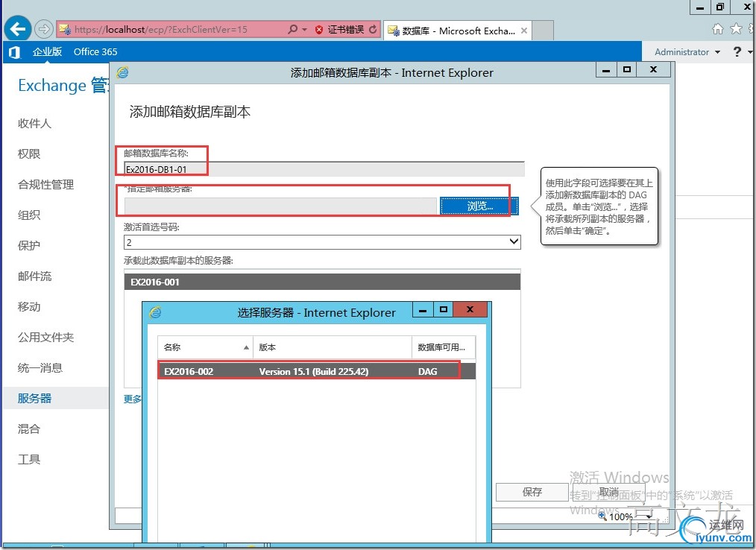Click the Office logo icon in header
This screenshot has width=756, height=550.
14,51
